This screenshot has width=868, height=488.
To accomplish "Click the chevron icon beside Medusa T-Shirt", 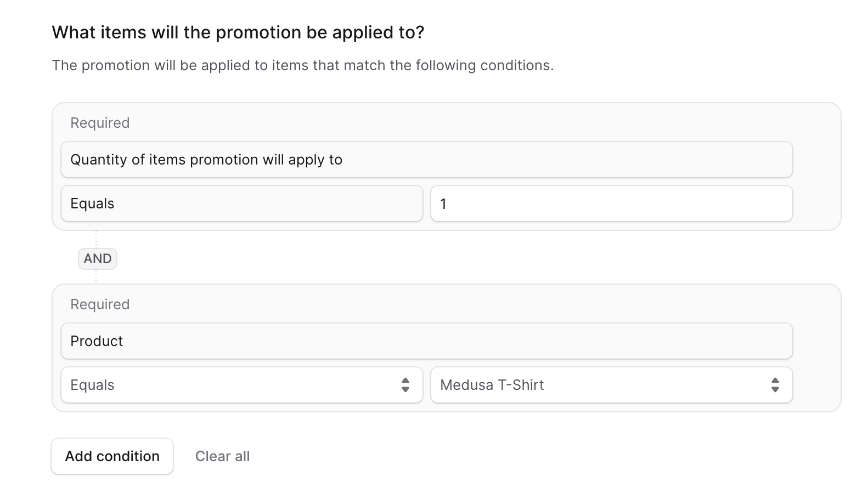I will [x=775, y=385].
